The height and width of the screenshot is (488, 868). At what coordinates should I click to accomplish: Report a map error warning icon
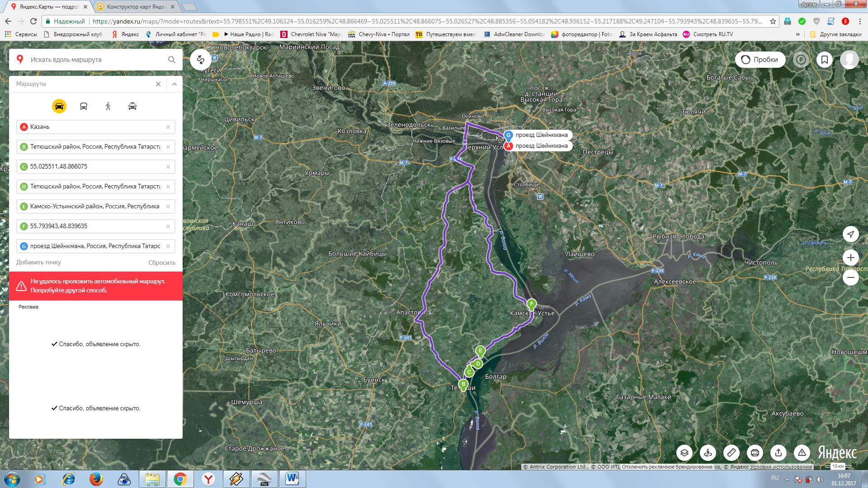(x=802, y=452)
